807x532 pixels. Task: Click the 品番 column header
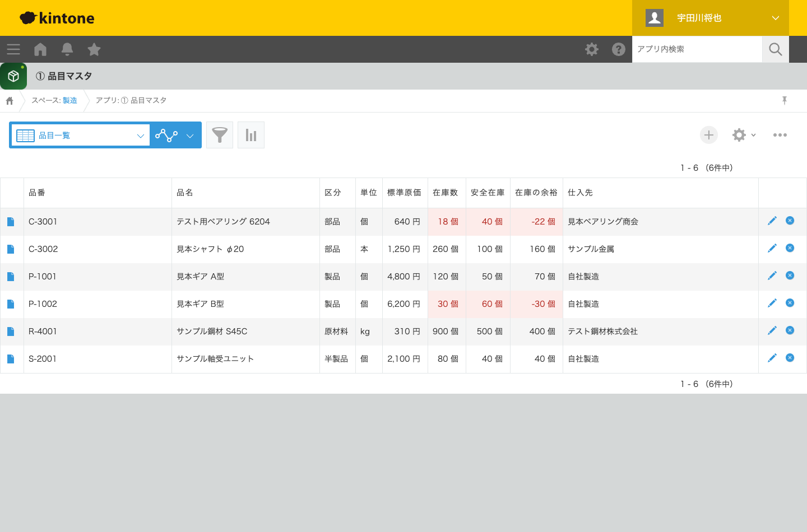[98, 193]
